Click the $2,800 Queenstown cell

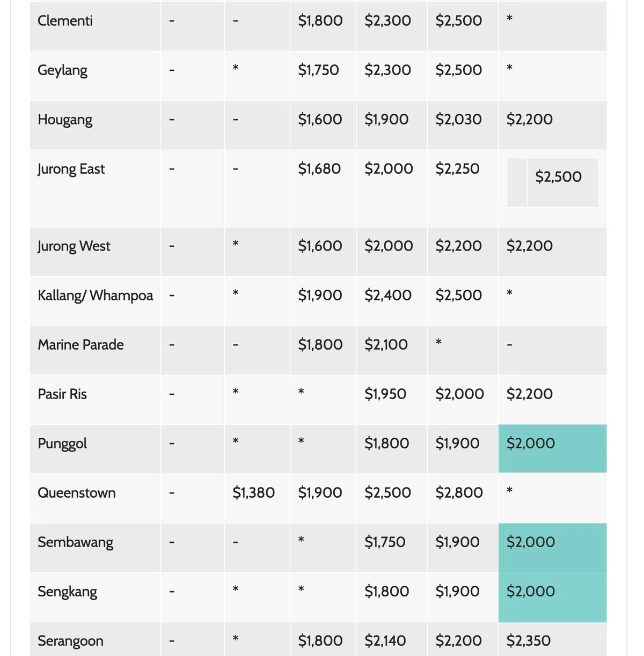point(459,493)
